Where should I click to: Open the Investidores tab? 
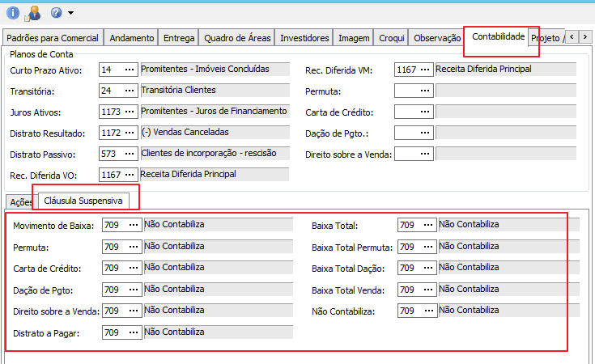point(304,38)
